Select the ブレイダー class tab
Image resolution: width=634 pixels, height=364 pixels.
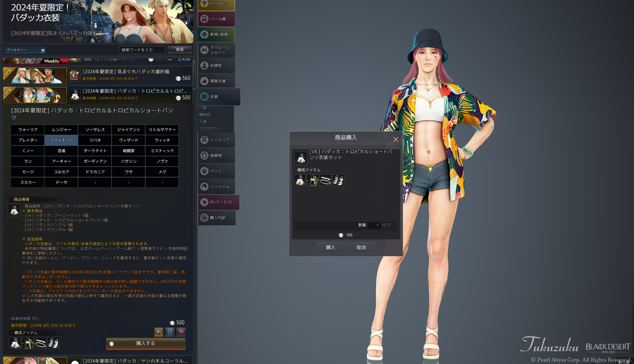click(x=28, y=140)
